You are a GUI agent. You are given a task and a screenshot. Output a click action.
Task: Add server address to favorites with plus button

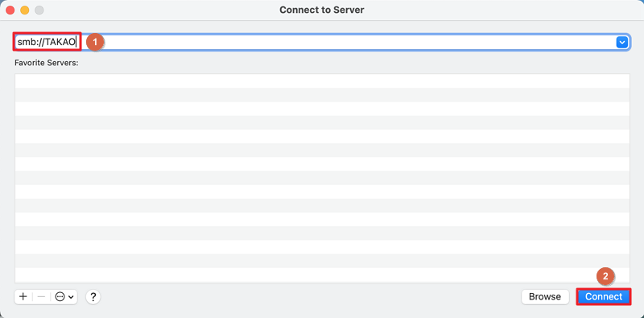tap(23, 296)
